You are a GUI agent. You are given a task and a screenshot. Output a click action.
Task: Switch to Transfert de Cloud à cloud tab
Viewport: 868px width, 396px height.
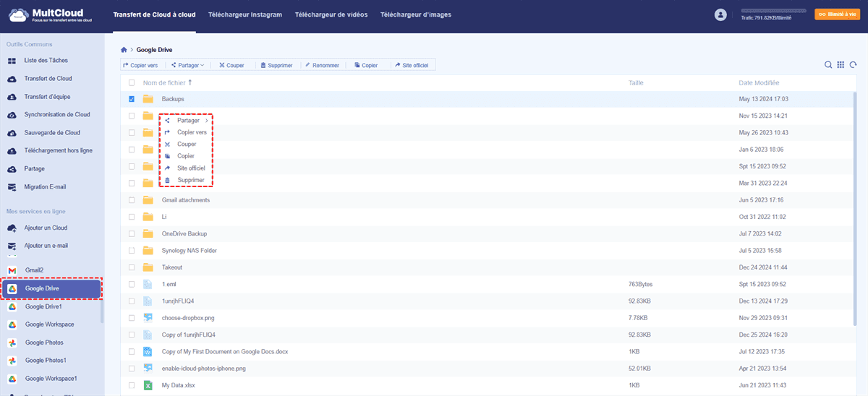pyautogui.click(x=155, y=15)
